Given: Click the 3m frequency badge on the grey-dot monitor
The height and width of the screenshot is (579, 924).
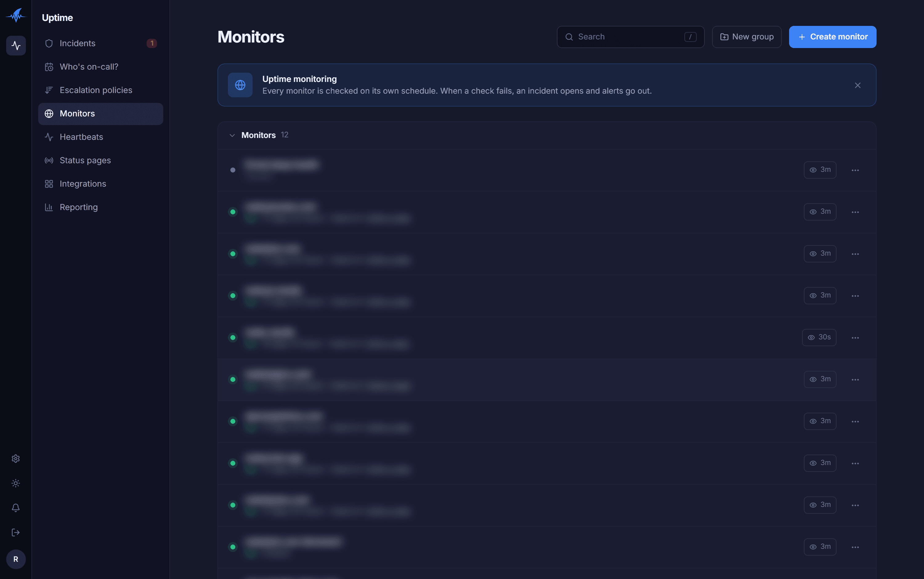Looking at the screenshot, I should click(x=820, y=170).
